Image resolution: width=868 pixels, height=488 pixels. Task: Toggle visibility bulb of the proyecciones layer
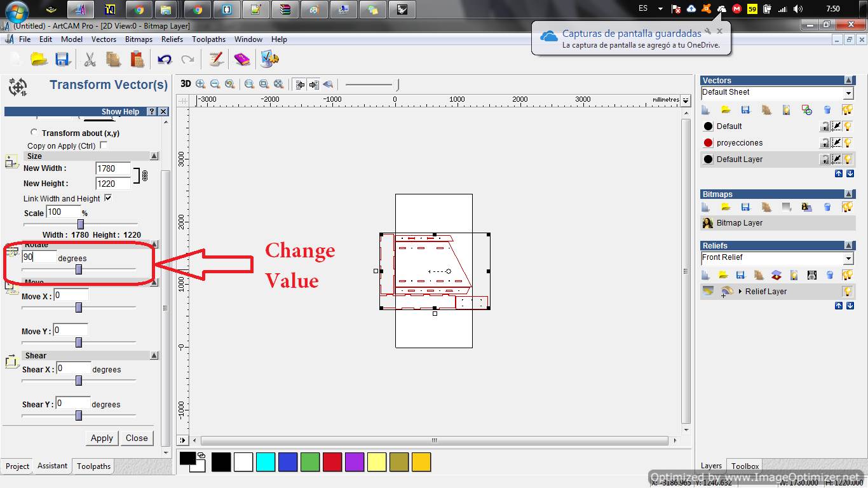pos(848,142)
